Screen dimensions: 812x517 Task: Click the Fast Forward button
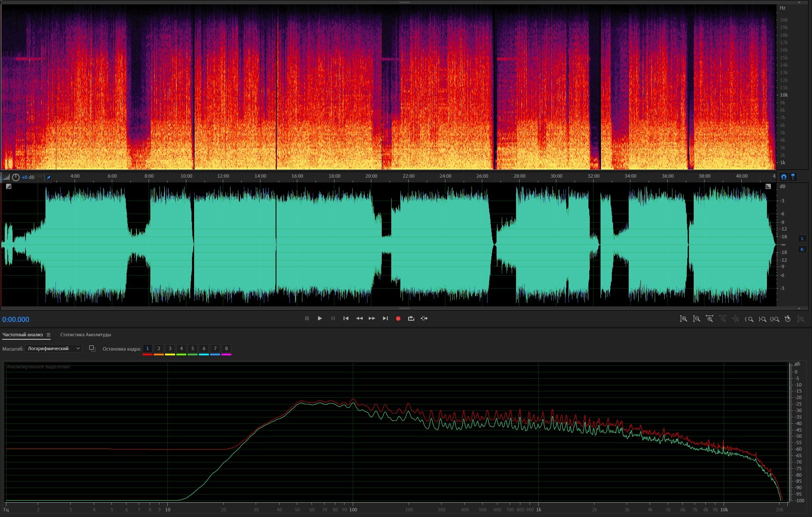372,319
